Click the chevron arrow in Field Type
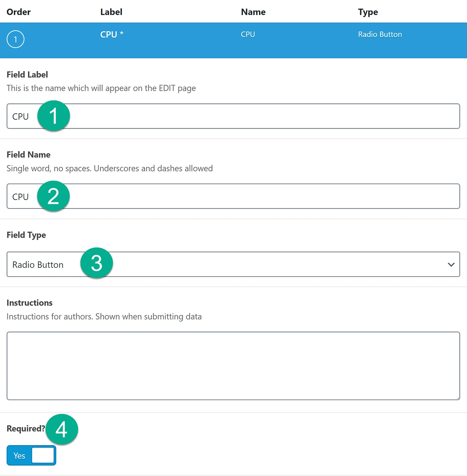The width and height of the screenshot is (467, 476). pyautogui.click(x=451, y=264)
